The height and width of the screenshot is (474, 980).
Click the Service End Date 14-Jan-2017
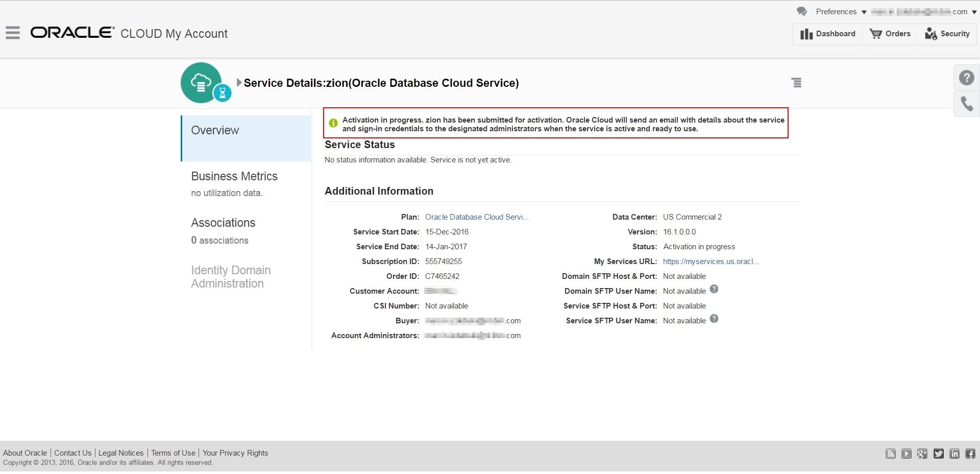tap(446, 247)
